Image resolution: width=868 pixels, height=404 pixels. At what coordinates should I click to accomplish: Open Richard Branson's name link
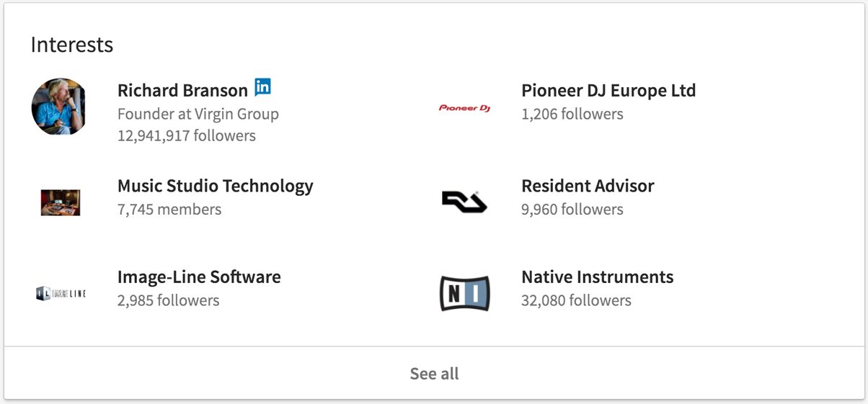click(182, 90)
